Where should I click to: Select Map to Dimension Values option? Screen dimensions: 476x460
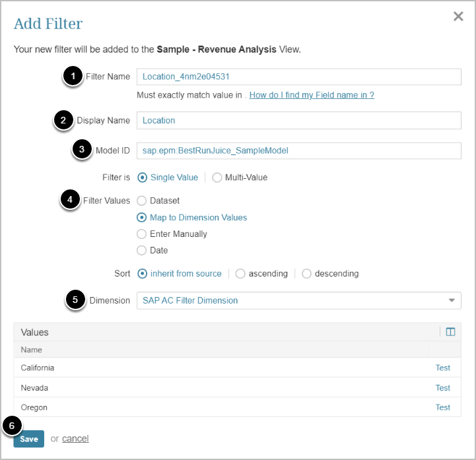point(141,217)
